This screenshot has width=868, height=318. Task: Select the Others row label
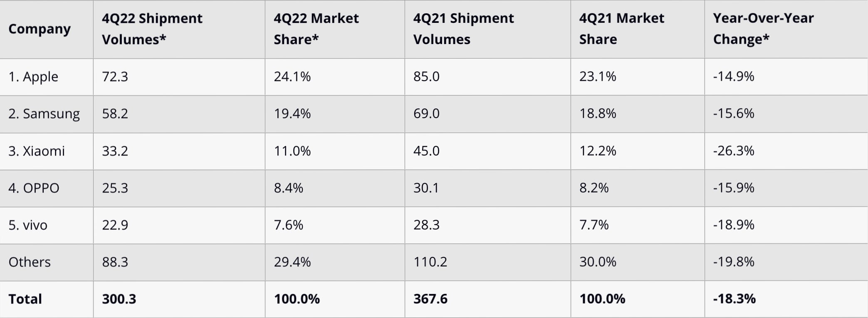(30, 262)
